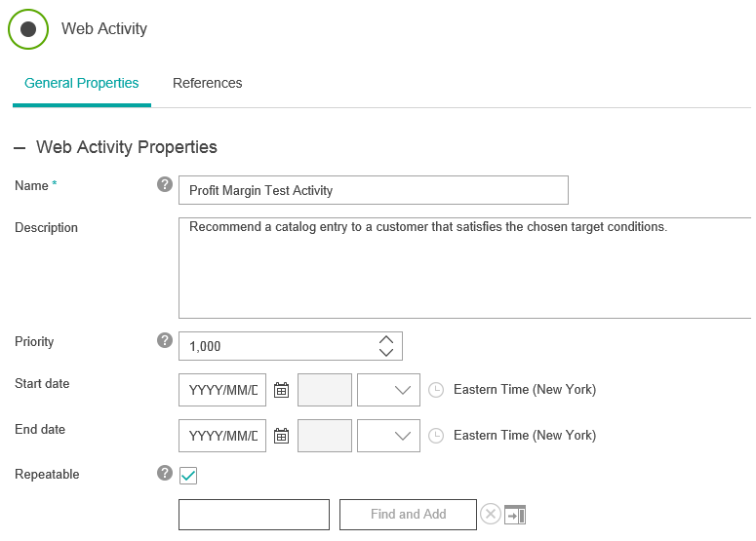Select the General Properties tab
756x541 pixels.
(x=82, y=83)
